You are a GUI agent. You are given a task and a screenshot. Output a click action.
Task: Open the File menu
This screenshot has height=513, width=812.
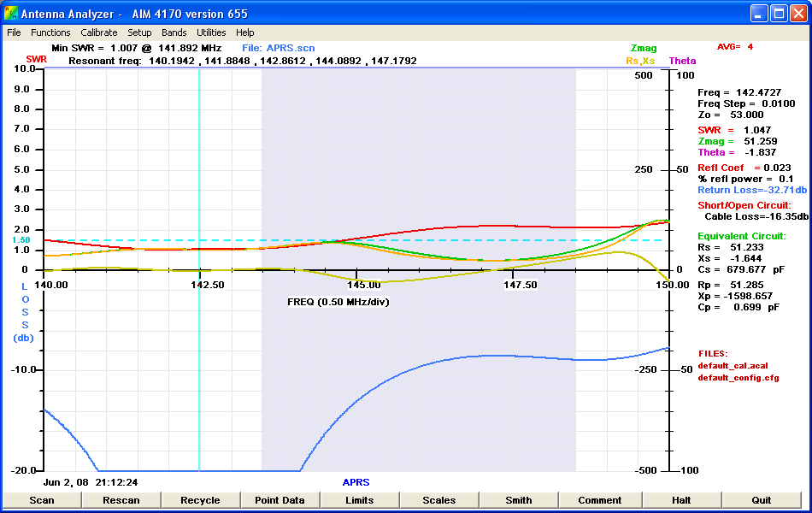coord(14,32)
